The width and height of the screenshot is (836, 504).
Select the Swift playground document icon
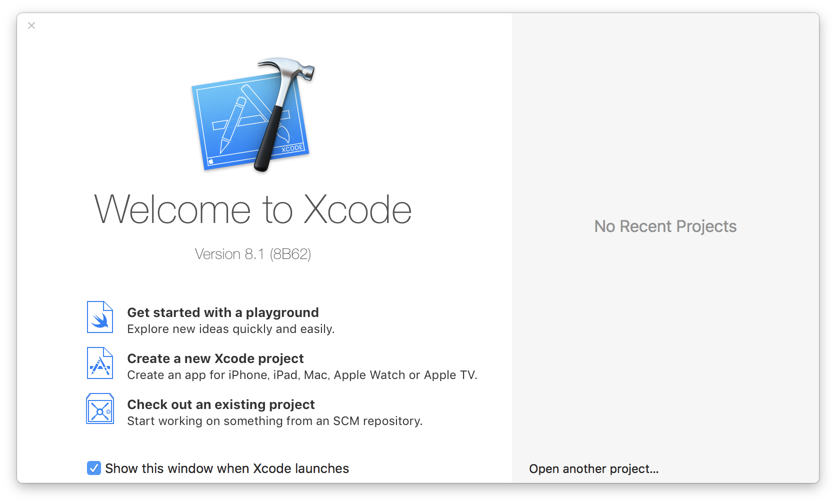99,317
